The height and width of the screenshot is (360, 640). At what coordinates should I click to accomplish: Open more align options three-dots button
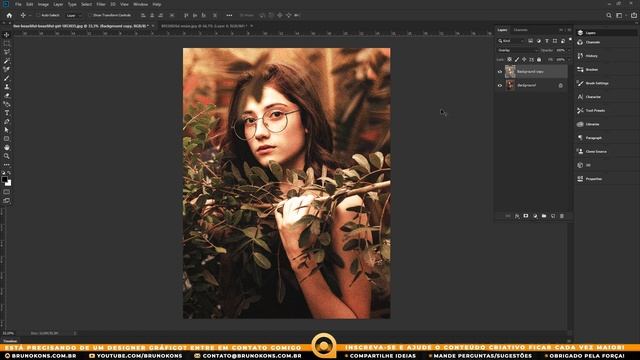point(229,16)
